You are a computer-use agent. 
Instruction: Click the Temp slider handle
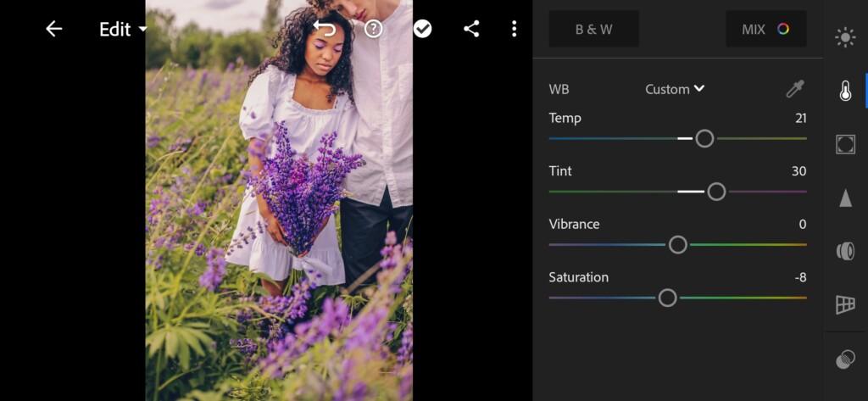click(x=704, y=138)
